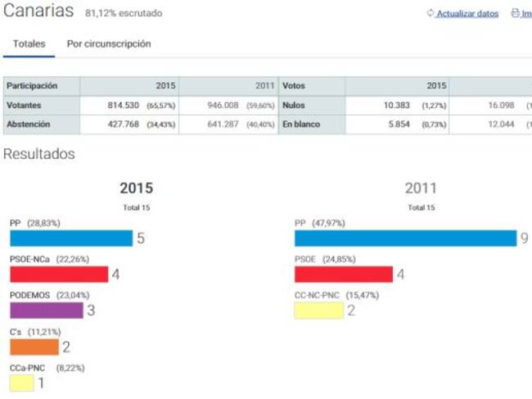532x399 pixels.
Task: Click the purple PODEMOS bar
Action: click(47, 311)
